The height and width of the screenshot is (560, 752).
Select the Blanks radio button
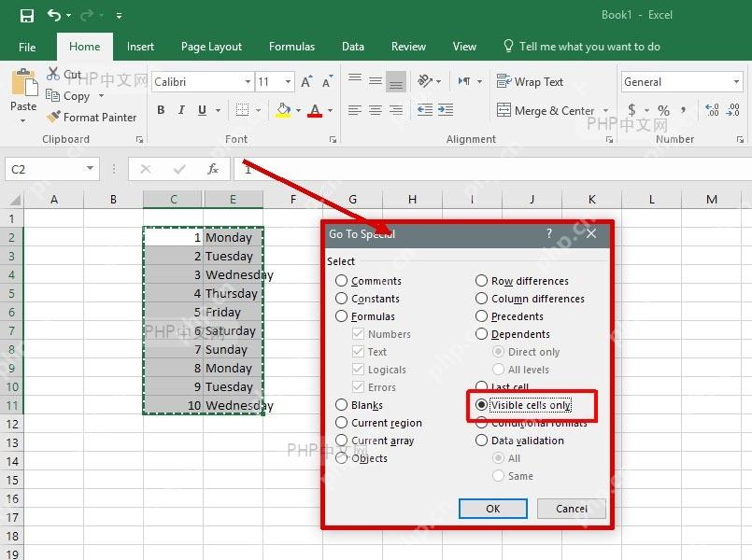(x=341, y=405)
